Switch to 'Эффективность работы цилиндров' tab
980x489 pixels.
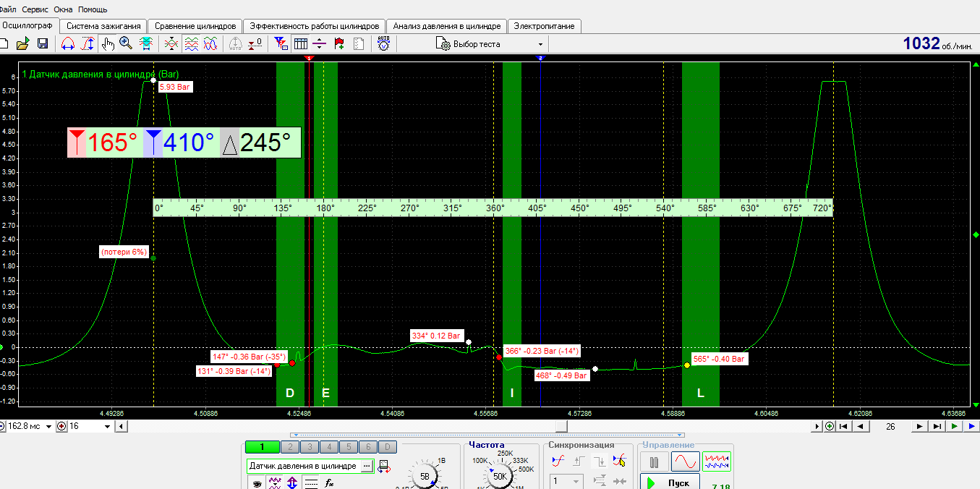(314, 26)
